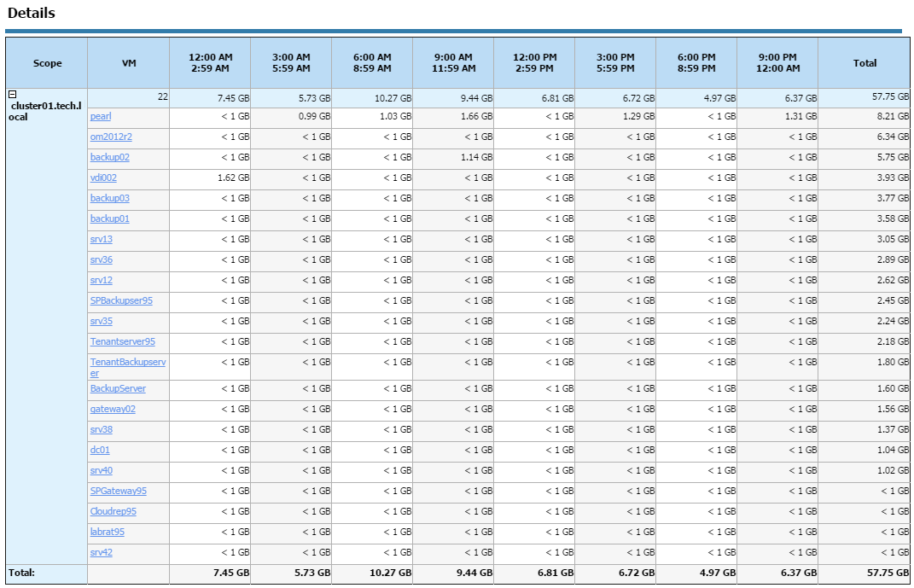Screen dimensions: 914x588
Task: Select backup02's 1.14 GB cell
Action: 453,157
